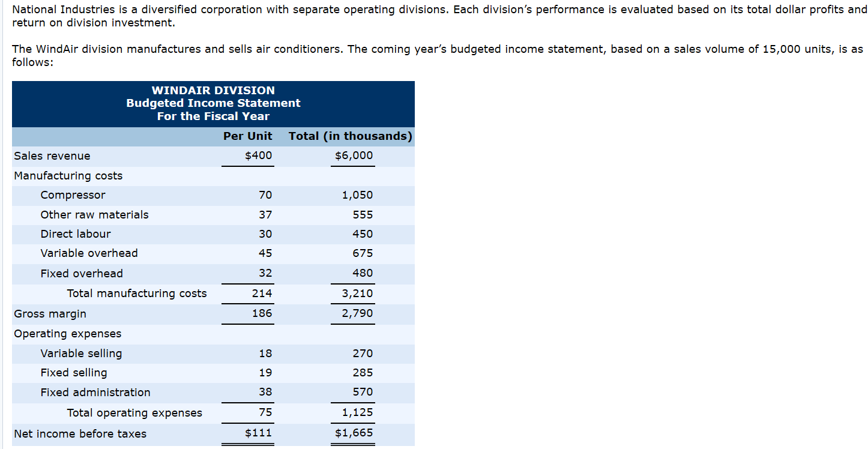The image size is (868, 449).
Task: Click the paragraph starting 'National Industries is'
Action: (x=439, y=16)
